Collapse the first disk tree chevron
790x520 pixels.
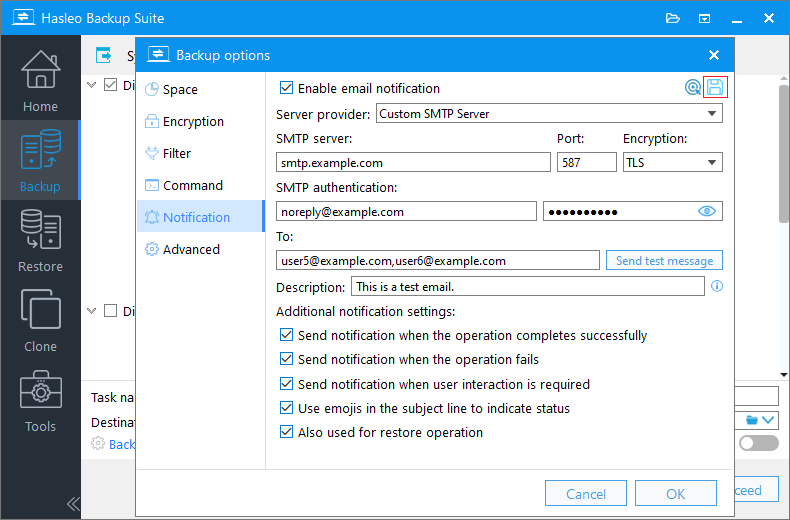(x=92, y=85)
